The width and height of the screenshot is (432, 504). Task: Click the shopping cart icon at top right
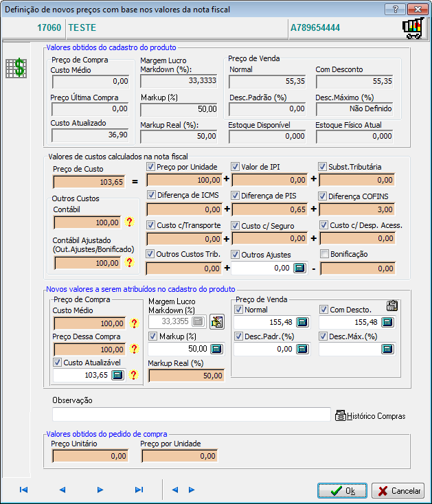click(411, 29)
